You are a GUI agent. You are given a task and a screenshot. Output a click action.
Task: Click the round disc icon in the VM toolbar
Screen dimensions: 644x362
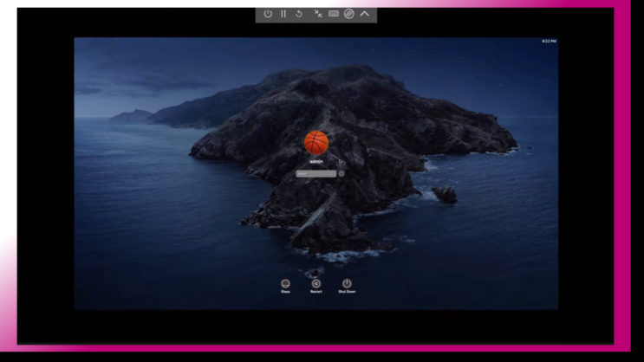click(348, 14)
